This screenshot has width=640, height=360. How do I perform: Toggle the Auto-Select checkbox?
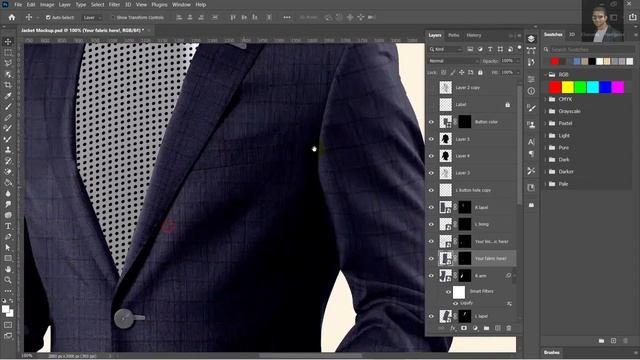point(48,18)
